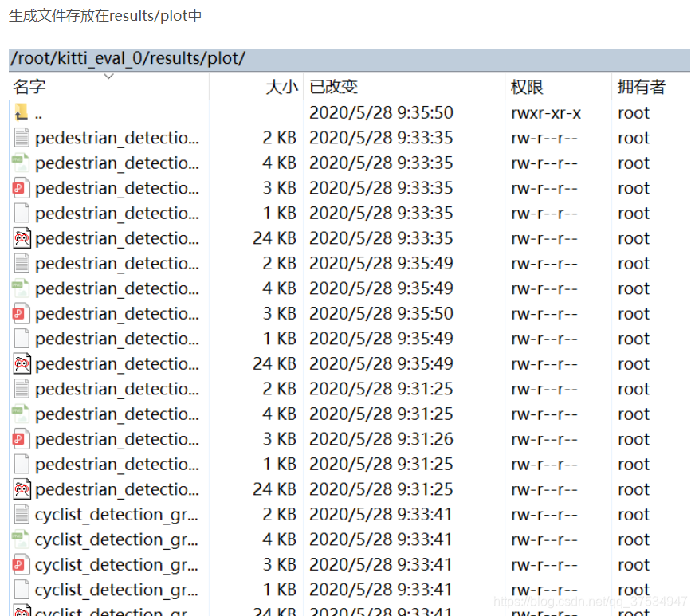This screenshot has height=616, width=695.
Task: Select cyclist_detection_gr... name of 3 KB file
Action: (x=116, y=565)
